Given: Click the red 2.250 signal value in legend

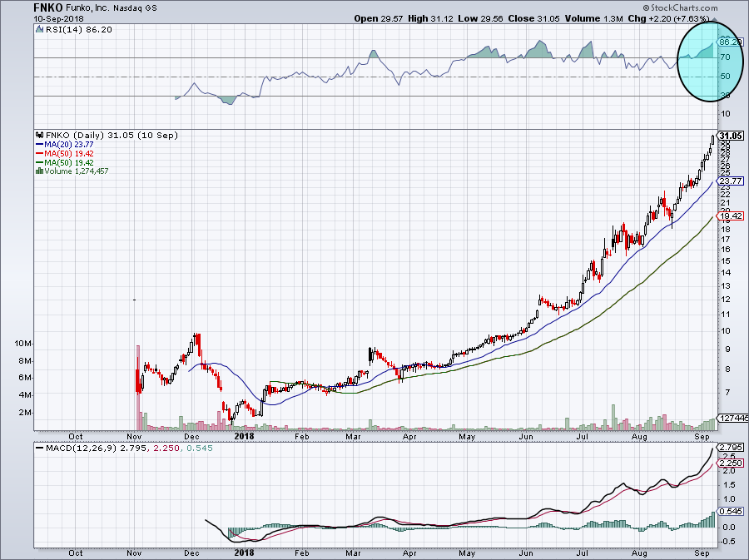Looking at the screenshot, I should pos(166,448).
